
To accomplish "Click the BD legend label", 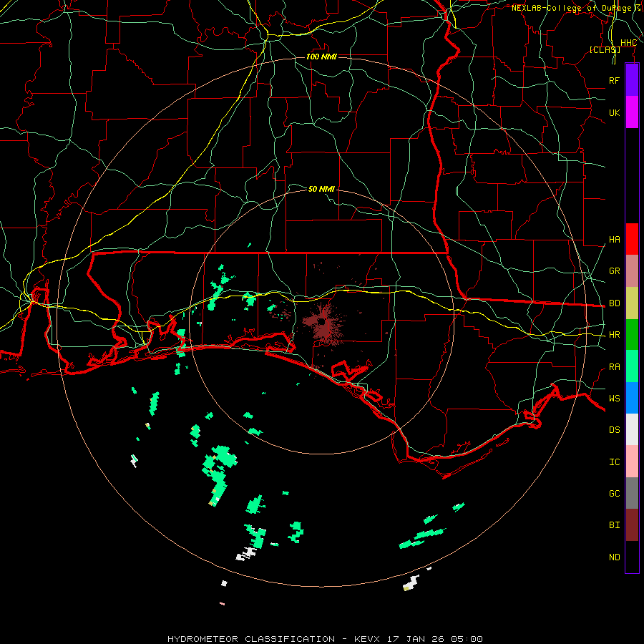I will (x=614, y=303).
